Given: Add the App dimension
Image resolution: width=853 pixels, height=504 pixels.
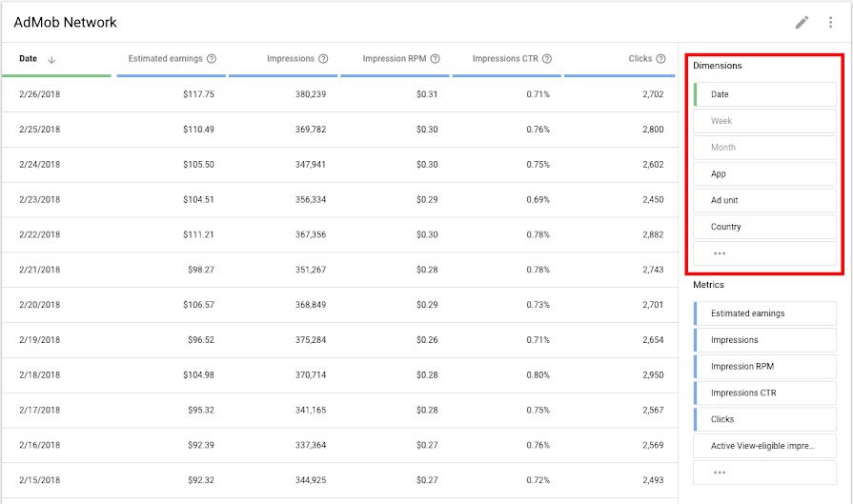Looking at the screenshot, I should (x=764, y=174).
